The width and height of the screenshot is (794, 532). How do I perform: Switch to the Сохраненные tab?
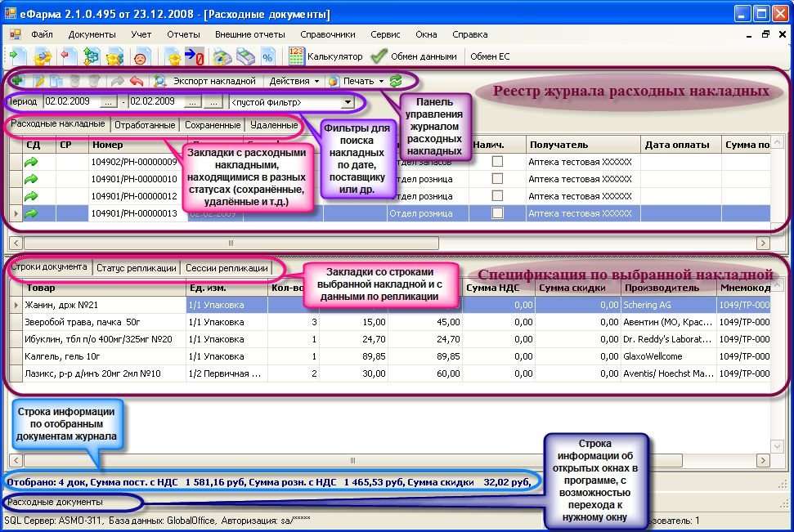213,125
